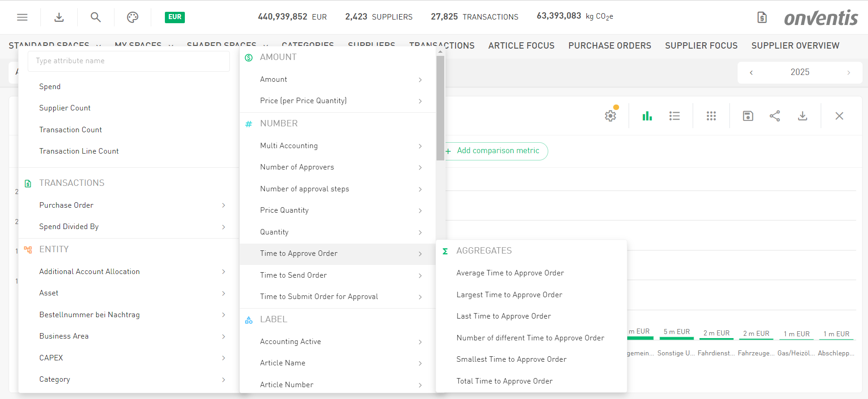Select Average Time to Approve Order
This screenshot has width=868, height=399.
(510, 273)
